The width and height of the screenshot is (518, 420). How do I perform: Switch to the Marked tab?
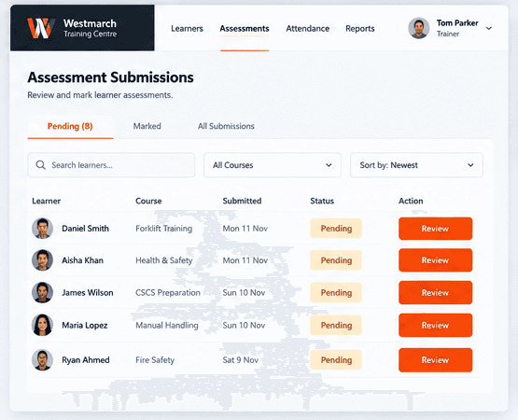(147, 126)
